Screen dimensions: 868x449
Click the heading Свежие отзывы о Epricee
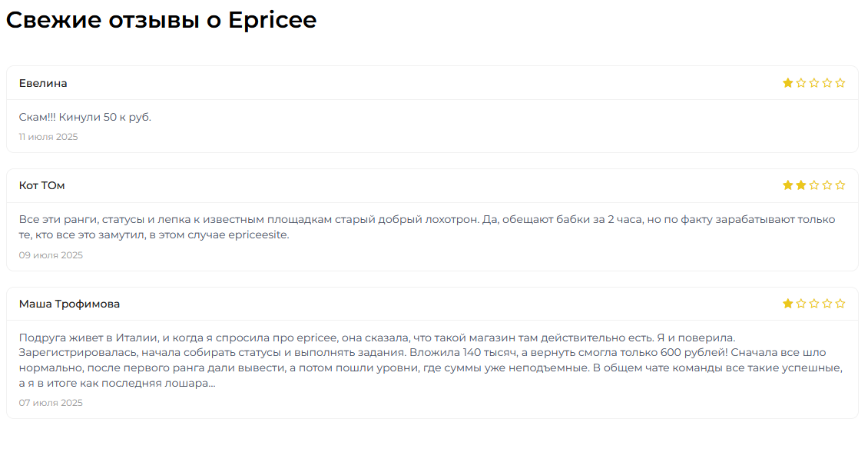[161, 21]
